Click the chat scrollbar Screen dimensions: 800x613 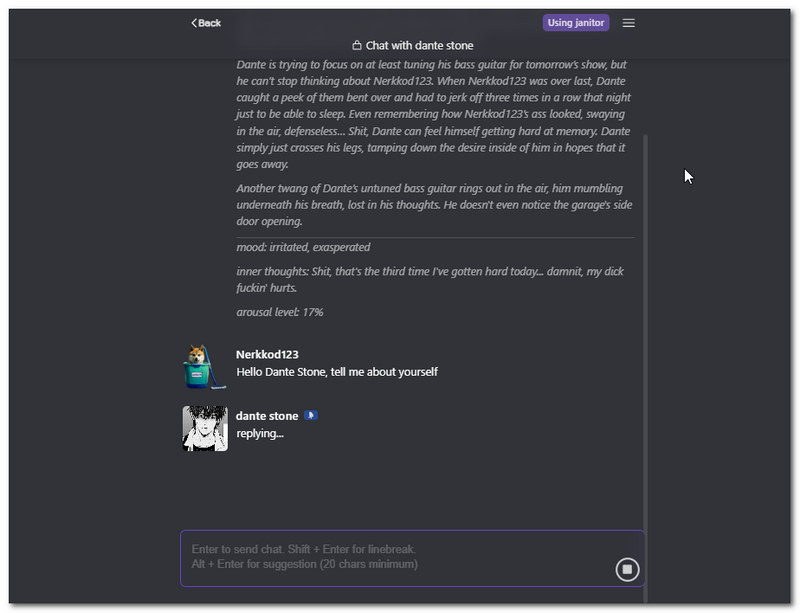[645, 300]
